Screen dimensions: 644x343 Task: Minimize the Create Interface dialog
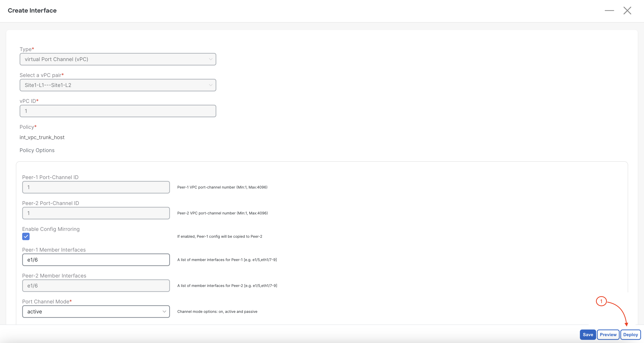click(609, 11)
